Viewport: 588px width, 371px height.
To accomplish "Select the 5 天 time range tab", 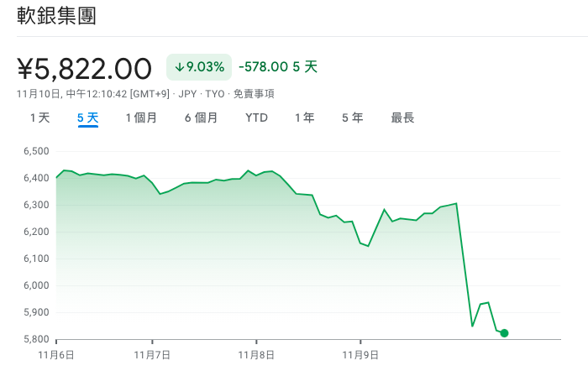I will (87, 118).
